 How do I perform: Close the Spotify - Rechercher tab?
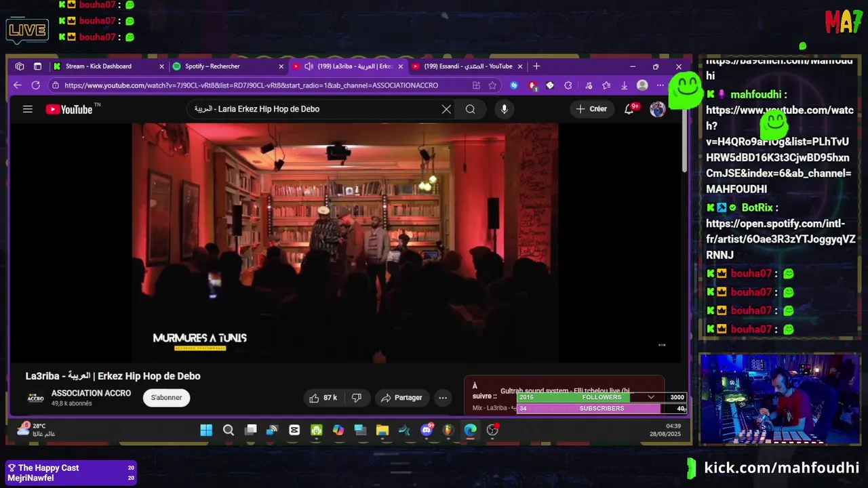point(281,66)
